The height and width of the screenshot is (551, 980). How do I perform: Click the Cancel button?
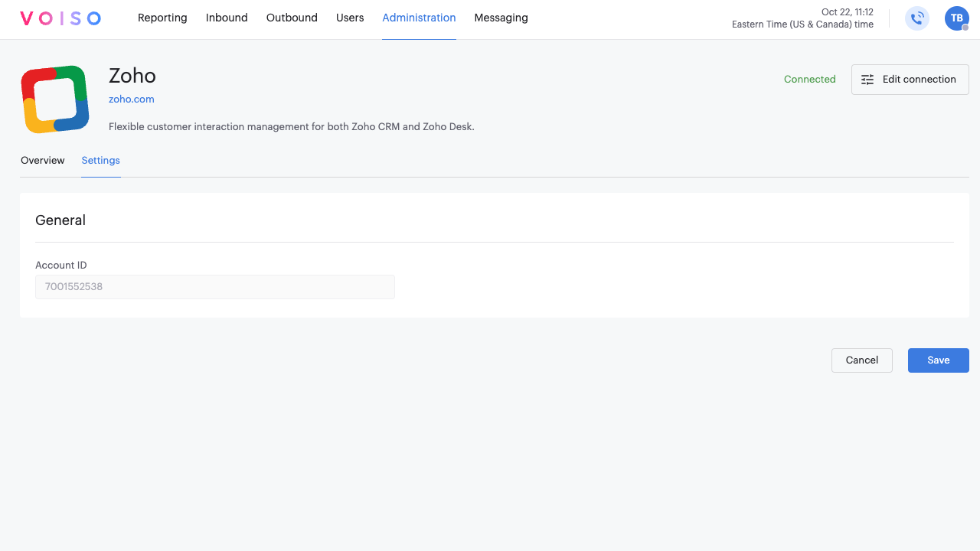(862, 360)
